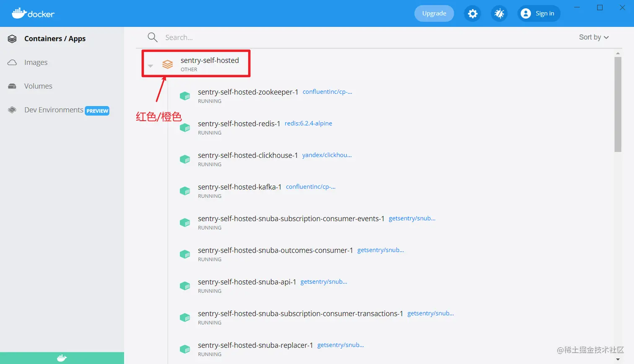This screenshot has width=634, height=364.
Task: Click clickhouse-1 container icon
Action: click(185, 159)
